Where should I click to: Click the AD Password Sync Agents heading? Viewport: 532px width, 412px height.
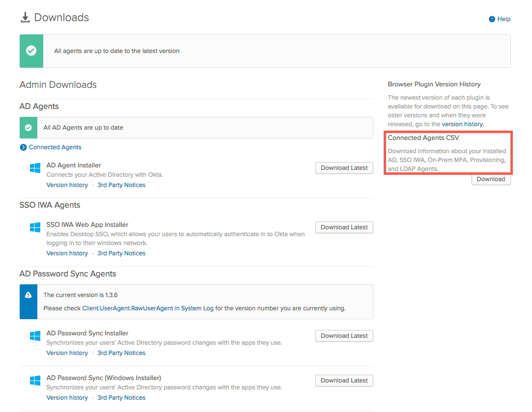click(67, 274)
